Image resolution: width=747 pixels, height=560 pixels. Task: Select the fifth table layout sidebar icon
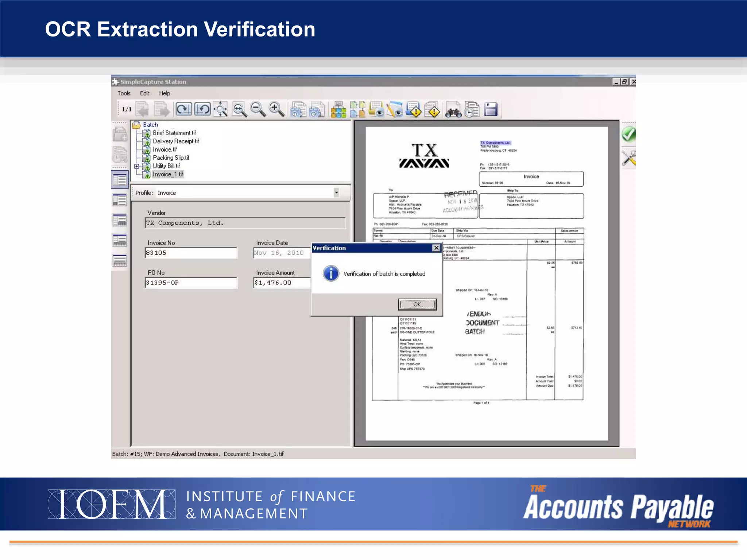(120, 260)
